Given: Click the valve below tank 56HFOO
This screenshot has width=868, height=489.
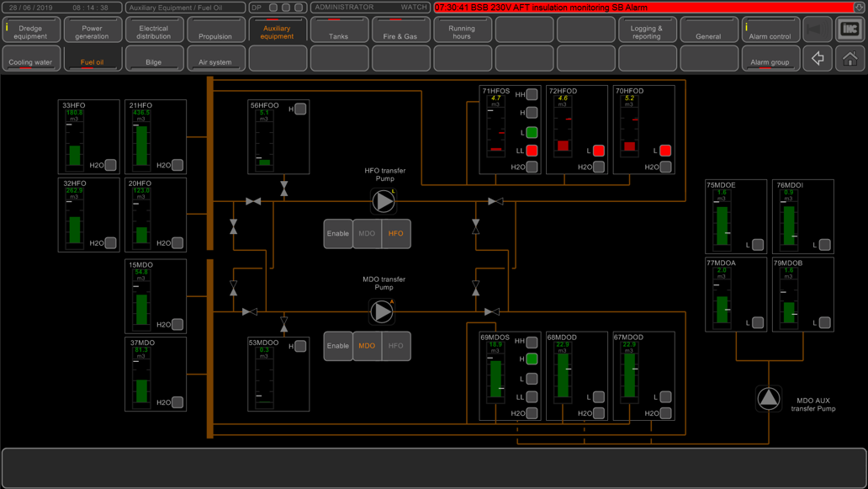Looking at the screenshot, I should (284, 189).
